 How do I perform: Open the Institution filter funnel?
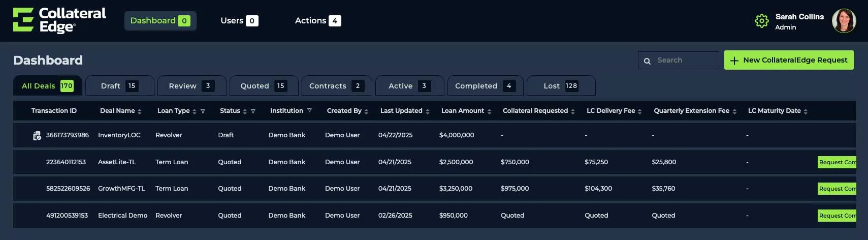[309, 110]
